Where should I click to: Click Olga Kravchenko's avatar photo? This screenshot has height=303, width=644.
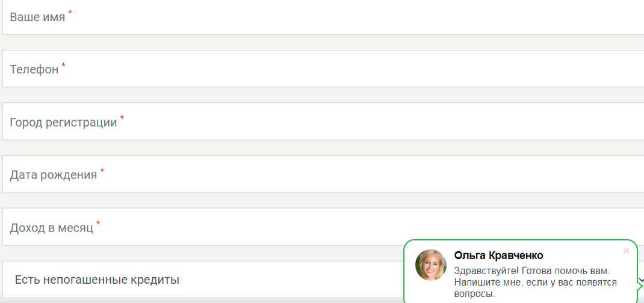431,265
